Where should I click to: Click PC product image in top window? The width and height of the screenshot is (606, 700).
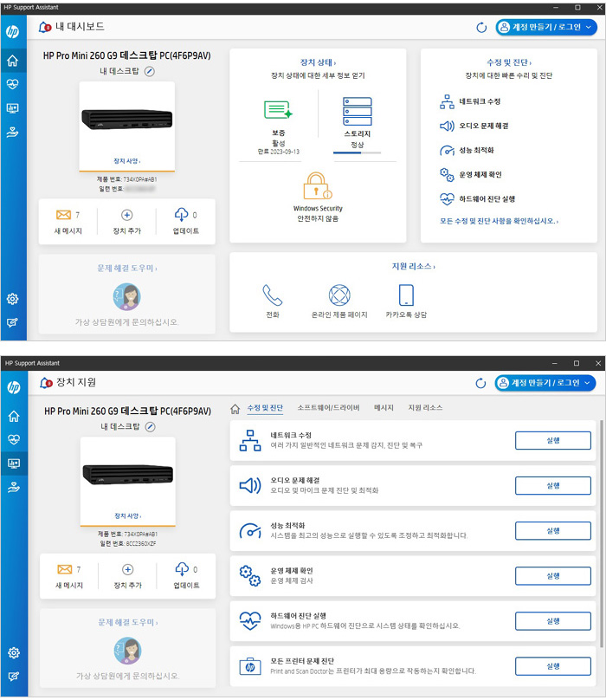[127, 120]
